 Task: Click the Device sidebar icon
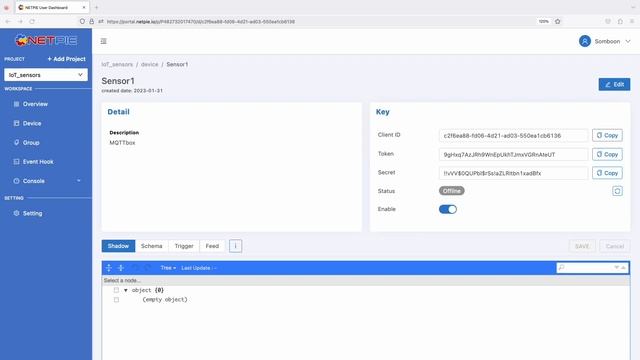tap(16, 123)
